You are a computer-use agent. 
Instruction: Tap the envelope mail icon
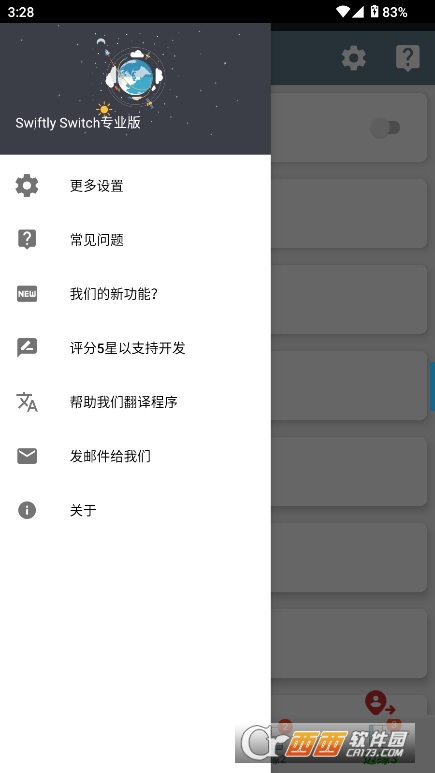pyautogui.click(x=27, y=456)
